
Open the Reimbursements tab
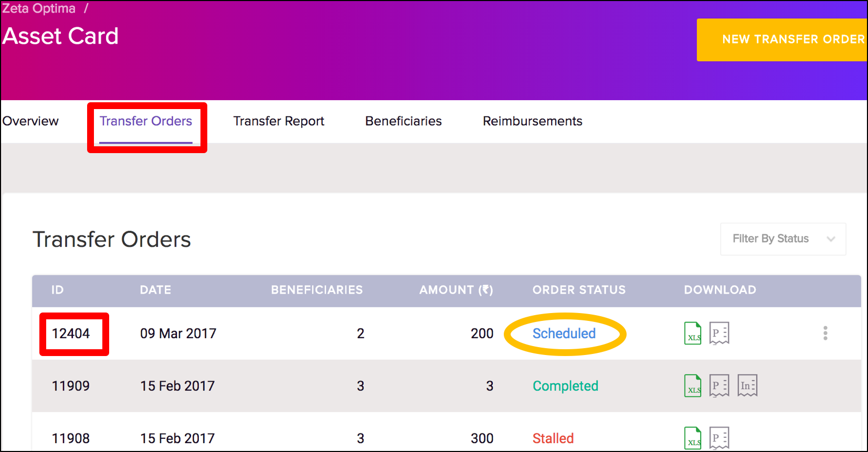click(x=532, y=121)
